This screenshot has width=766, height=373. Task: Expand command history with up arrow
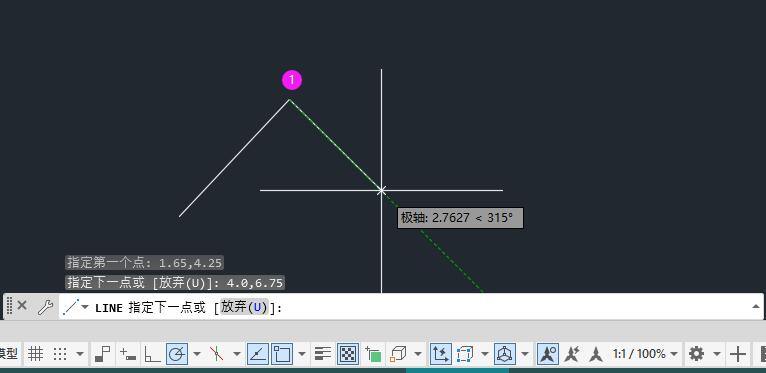[x=755, y=307]
